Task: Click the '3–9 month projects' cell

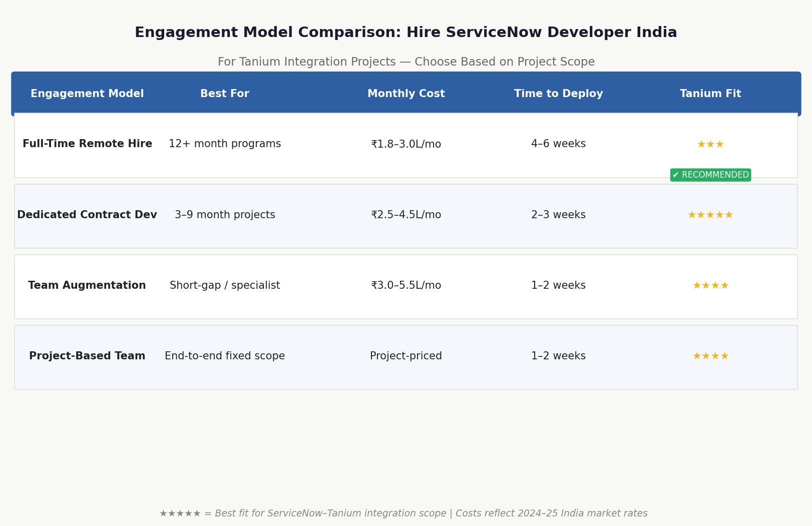Action: (x=225, y=215)
